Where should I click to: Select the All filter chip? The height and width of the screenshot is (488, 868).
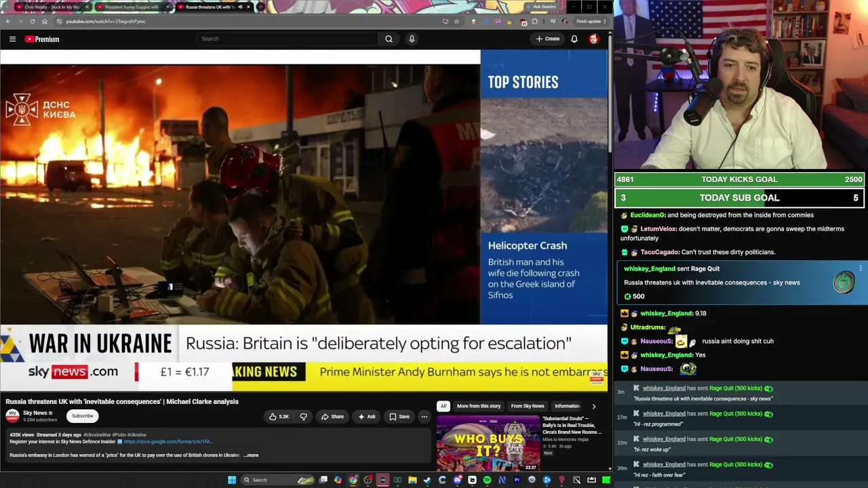443,406
